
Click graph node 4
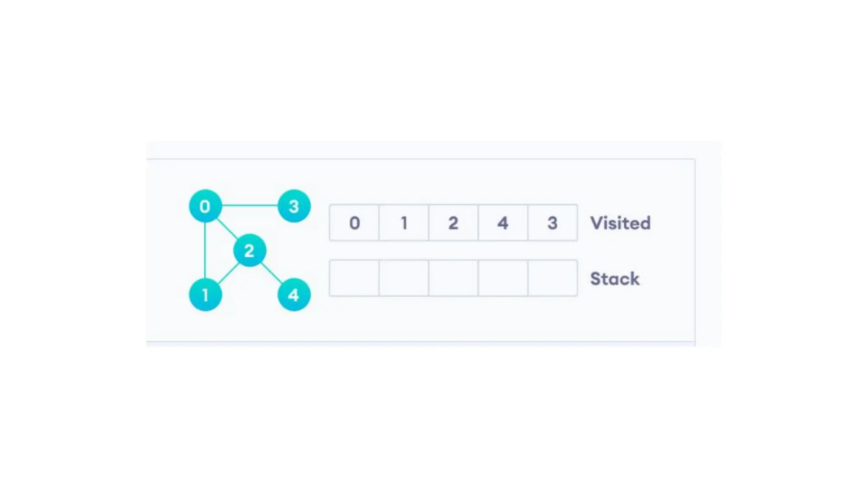point(294,295)
